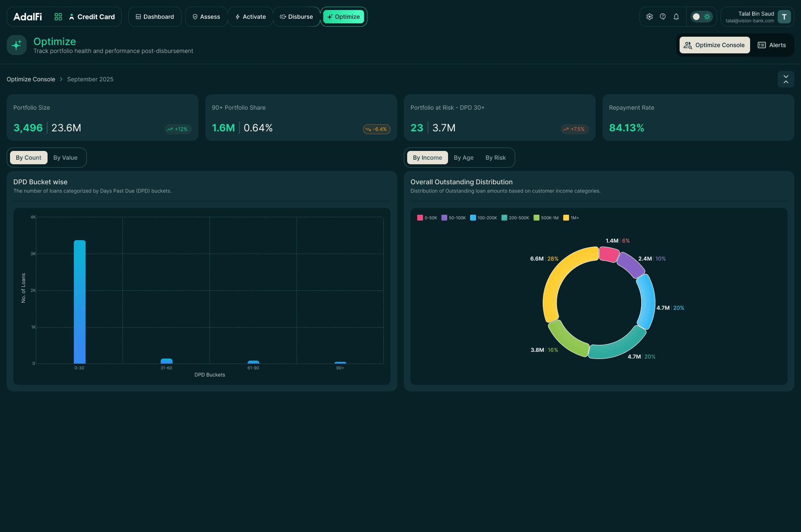Click the Optimize Console breadcrumb link
The image size is (801, 532).
pyautogui.click(x=30, y=79)
